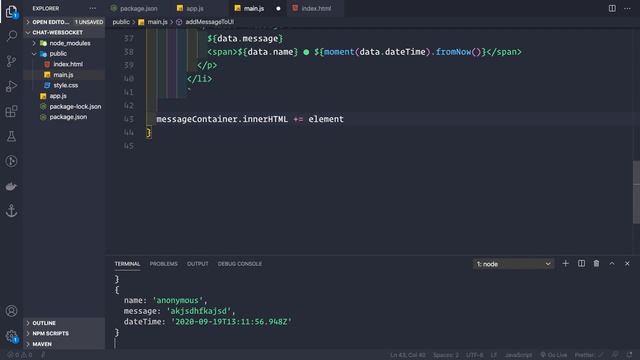The width and height of the screenshot is (640, 360).
Task: Open the Manage gear icon
Action: pos(11,336)
